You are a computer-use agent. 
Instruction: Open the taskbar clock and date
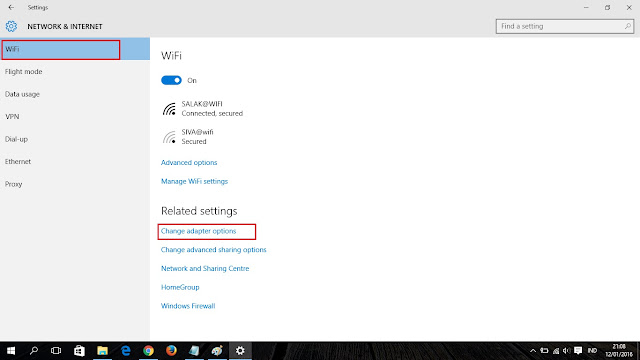pyautogui.click(x=619, y=351)
